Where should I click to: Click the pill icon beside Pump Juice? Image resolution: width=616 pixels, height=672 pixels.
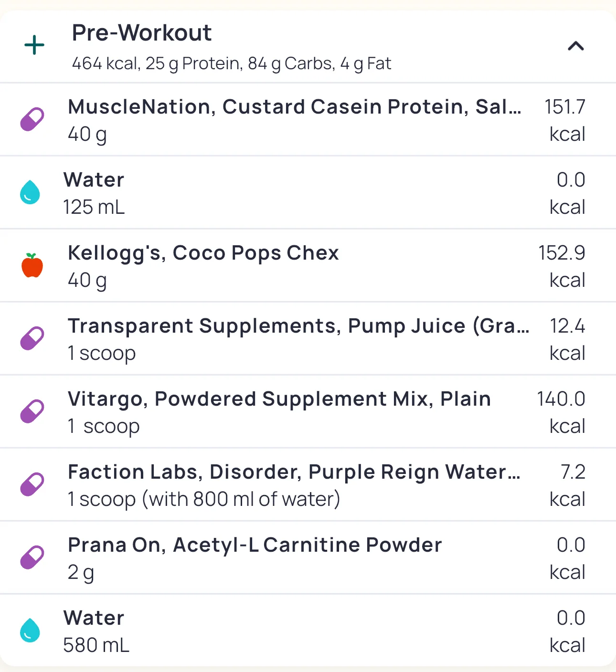click(x=32, y=338)
